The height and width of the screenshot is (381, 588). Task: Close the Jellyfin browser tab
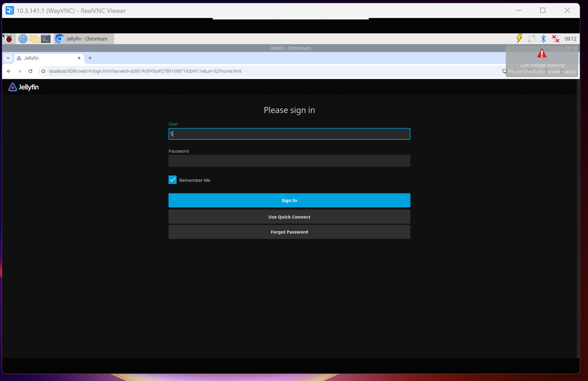click(x=79, y=58)
